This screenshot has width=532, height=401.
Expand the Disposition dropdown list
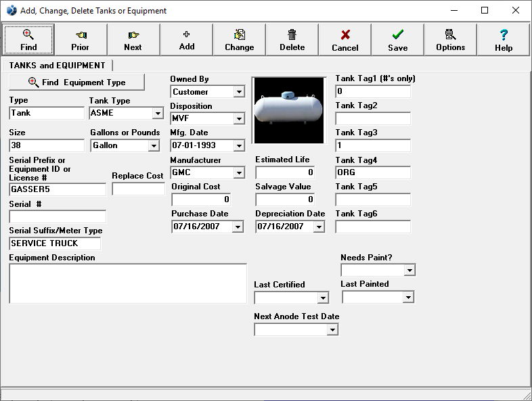click(x=239, y=119)
